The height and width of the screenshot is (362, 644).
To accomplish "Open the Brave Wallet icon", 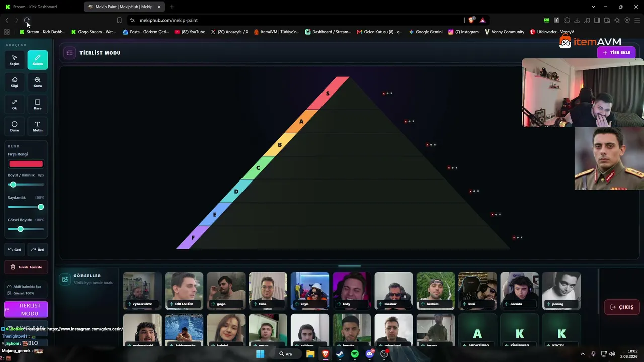I will 607,20.
